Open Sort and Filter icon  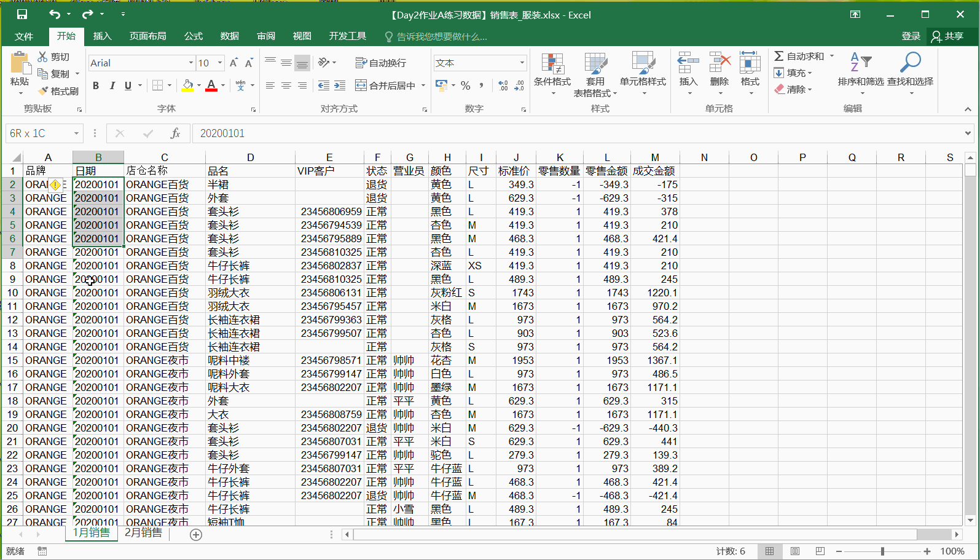(860, 63)
